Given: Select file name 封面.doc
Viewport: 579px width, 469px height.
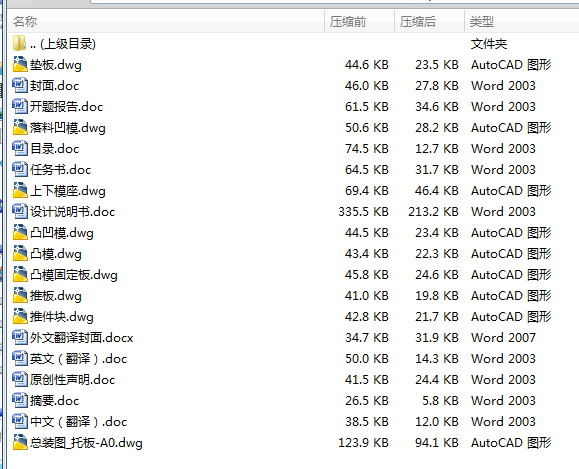Looking at the screenshot, I should coord(55,86).
